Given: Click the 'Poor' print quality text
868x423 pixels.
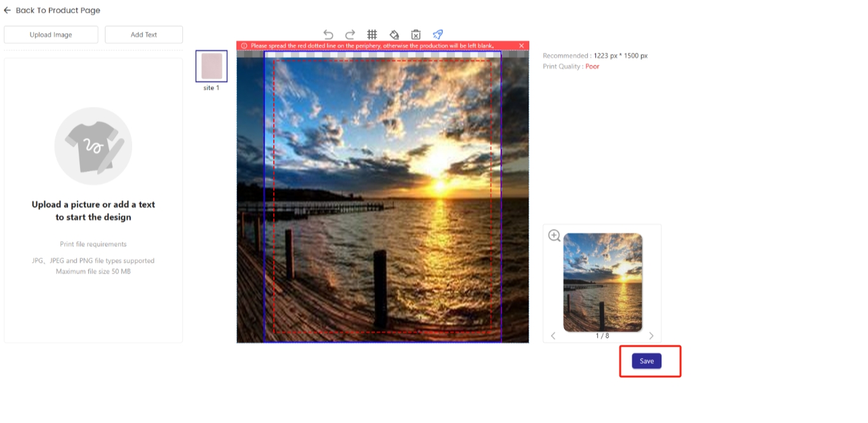Looking at the screenshot, I should click(592, 66).
